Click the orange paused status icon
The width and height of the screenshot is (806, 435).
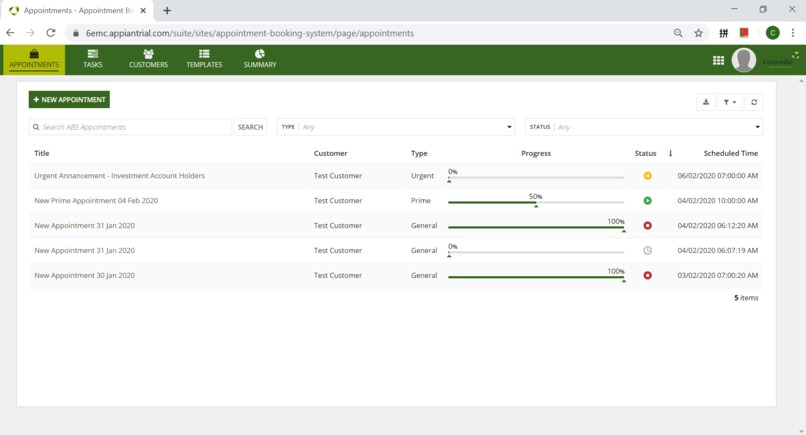coord(647,176)
